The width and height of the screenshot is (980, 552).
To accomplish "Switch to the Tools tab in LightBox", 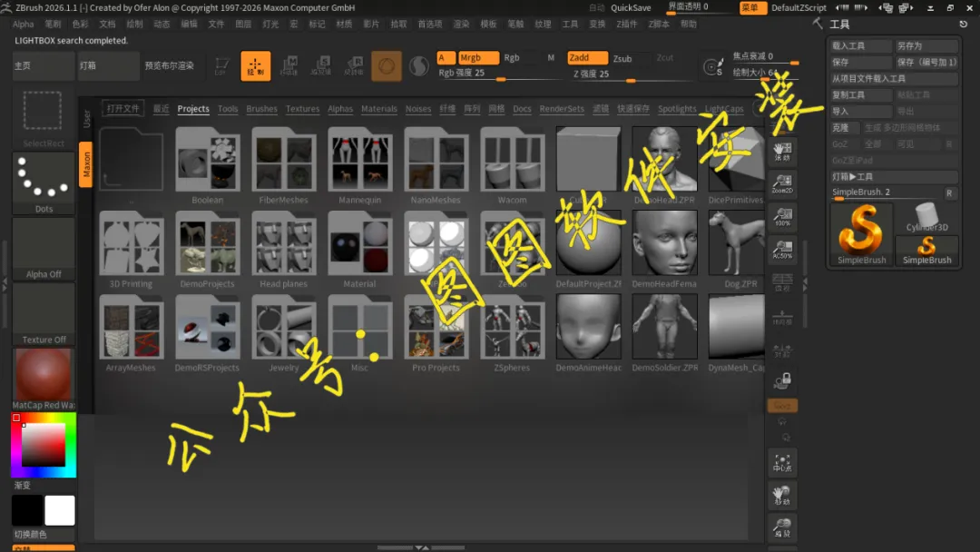I will [x=228, y=109].
